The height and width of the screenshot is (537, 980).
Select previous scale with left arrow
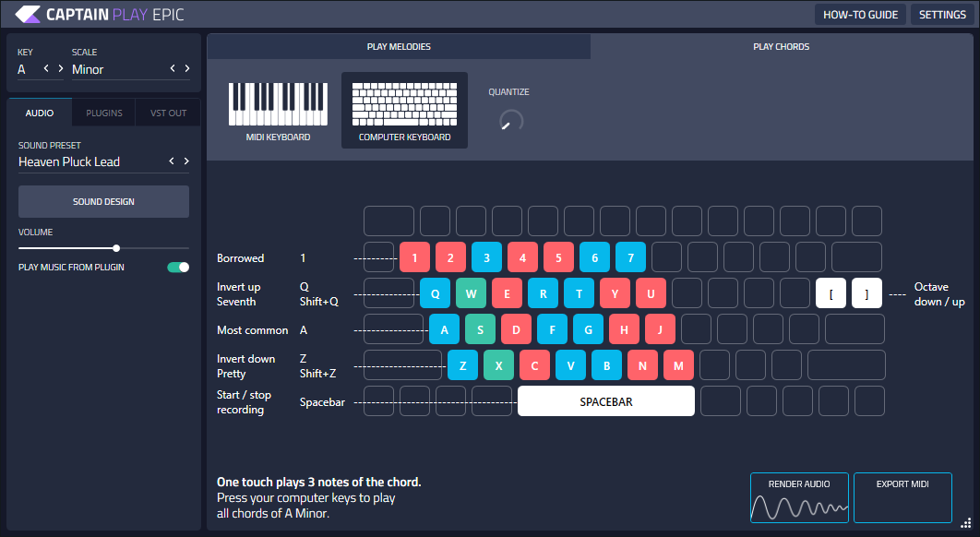pos(172,68)
